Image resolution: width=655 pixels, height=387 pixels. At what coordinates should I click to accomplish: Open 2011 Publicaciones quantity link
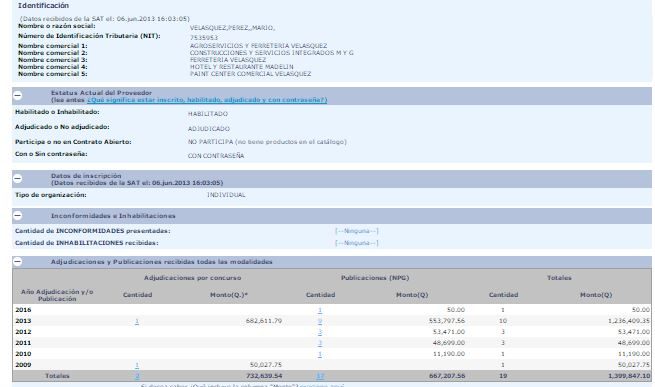pyautogui.click(x=320, y=343)
